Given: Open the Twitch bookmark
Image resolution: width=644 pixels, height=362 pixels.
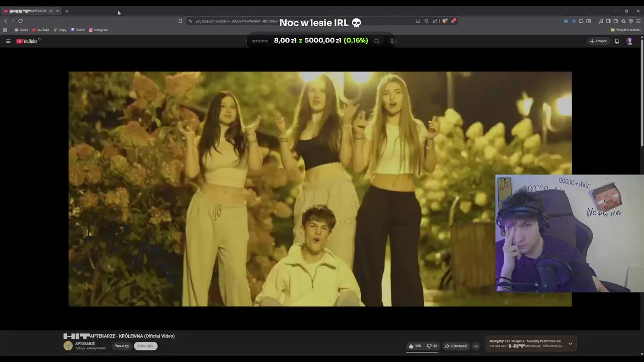Looking at the screenshot, I should (x=77, y=30).
